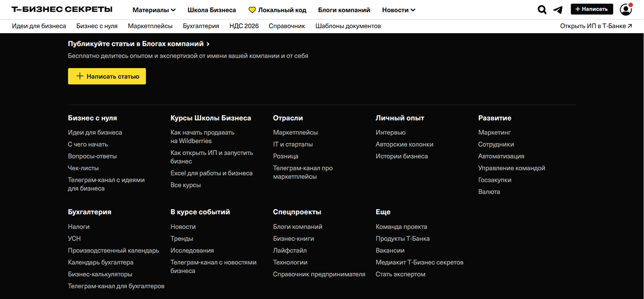The image size is (644, 299).
Task: Open the Все курсы link
Action: (x=186, y=185)
